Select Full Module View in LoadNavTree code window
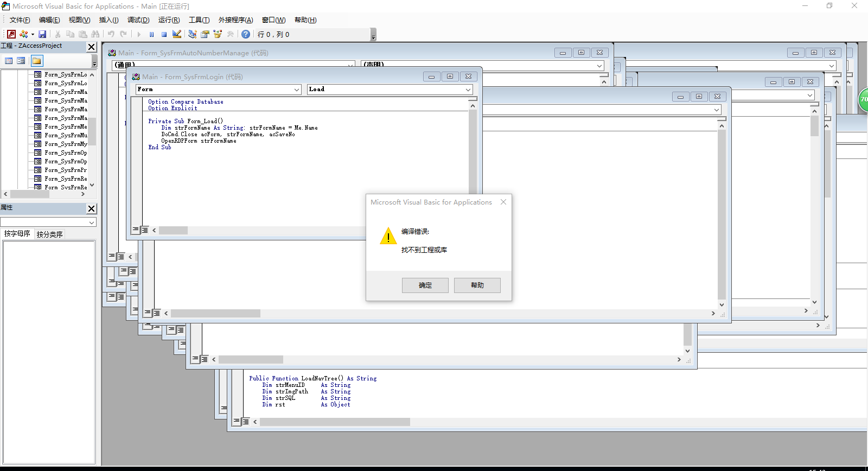The width and height of the screenshot is (868, 471). [245, 422]
